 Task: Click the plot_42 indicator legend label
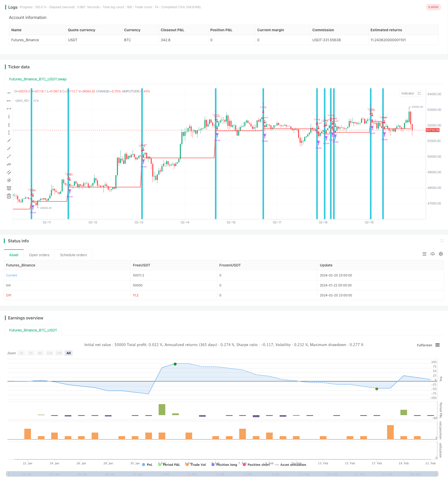coord(22,101)
